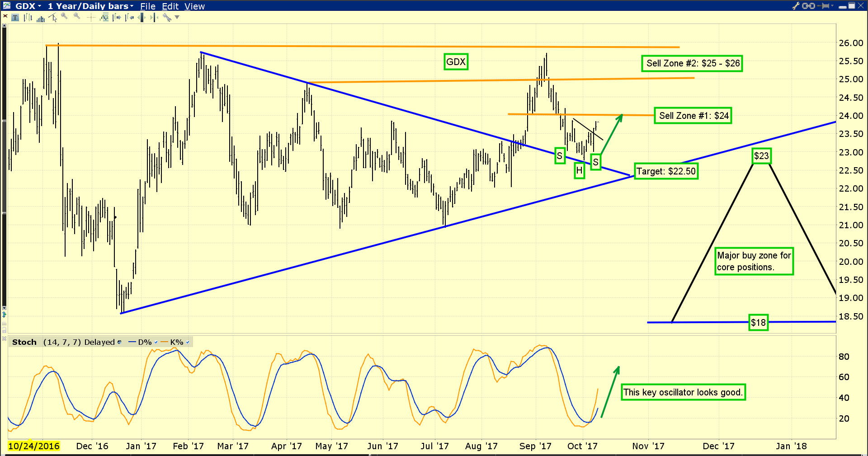
Task: Expand the toolbar overflow arrow
Action: (x=177, y=17)
